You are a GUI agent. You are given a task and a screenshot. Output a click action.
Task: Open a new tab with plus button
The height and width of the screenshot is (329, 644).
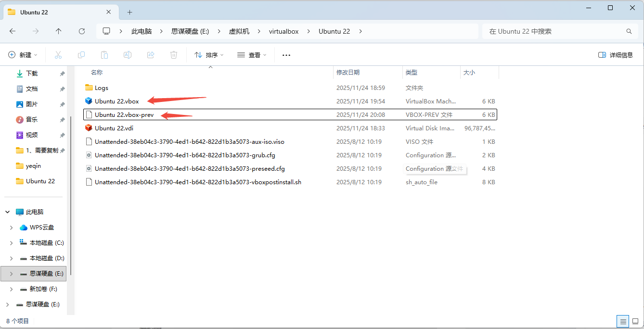click(x=129, y=12)
